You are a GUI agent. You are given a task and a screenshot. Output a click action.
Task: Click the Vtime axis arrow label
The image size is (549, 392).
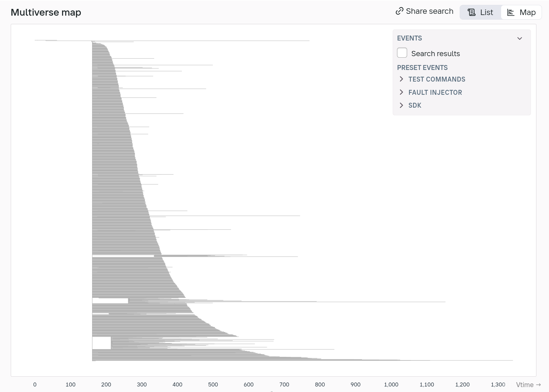(528, 385)
